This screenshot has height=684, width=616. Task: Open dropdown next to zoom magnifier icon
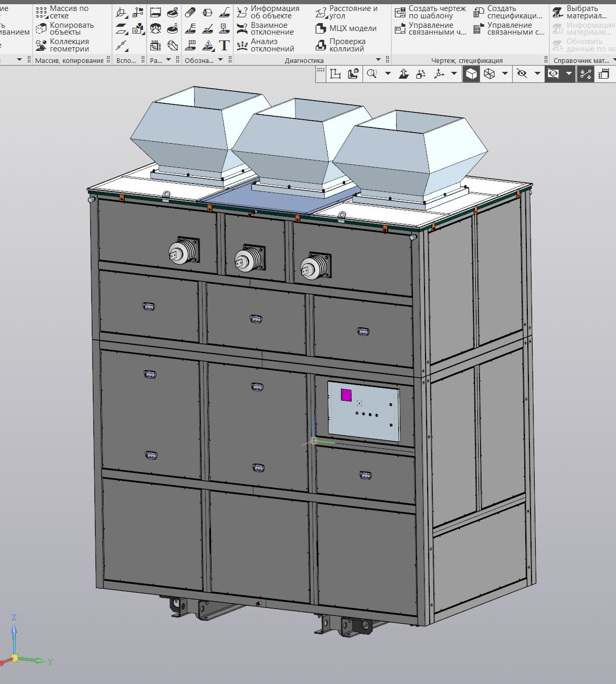point(388,74)
